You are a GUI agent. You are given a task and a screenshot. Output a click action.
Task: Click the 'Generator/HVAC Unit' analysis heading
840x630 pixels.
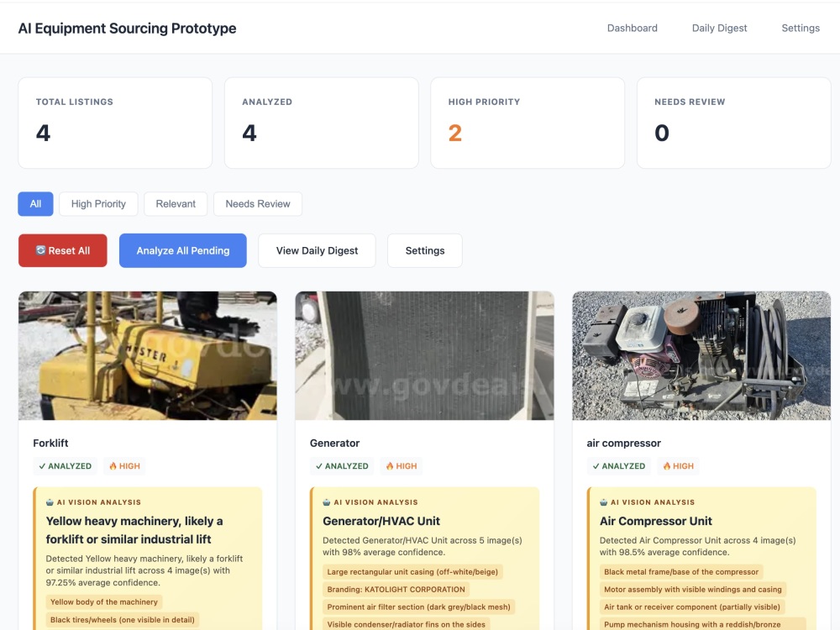pyautogui.click(x=381, y=521)
